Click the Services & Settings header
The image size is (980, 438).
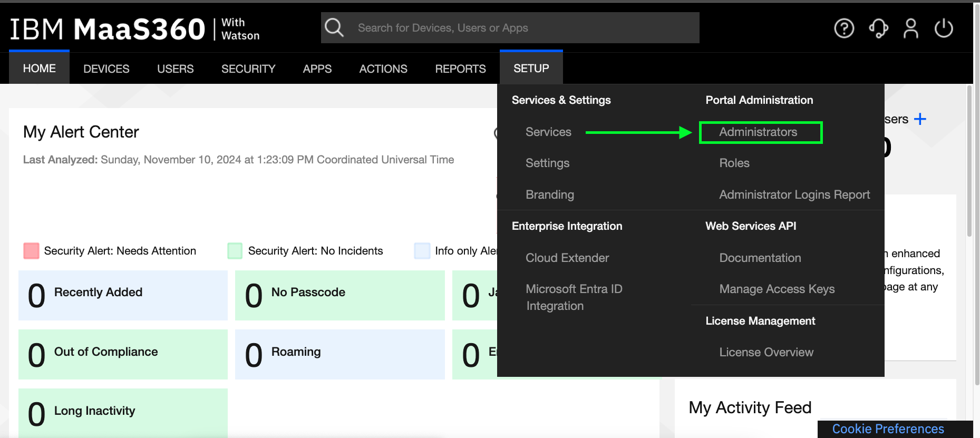pyautogui.click(x=561, y=100)
